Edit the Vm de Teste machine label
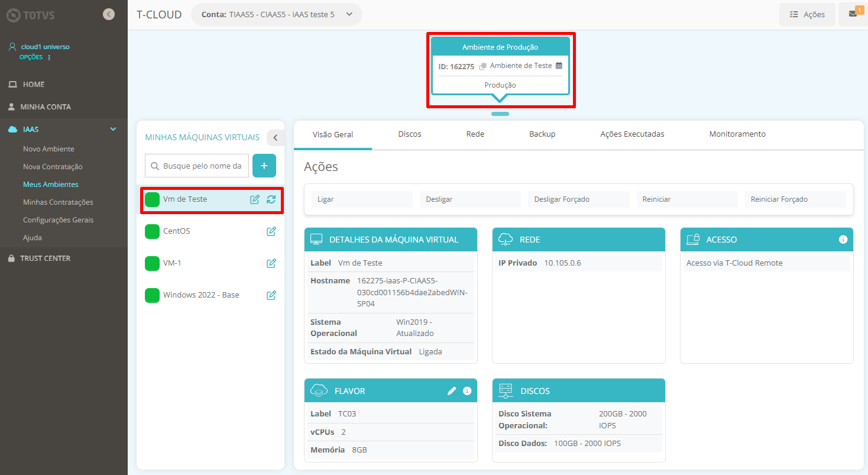 coord(255,199)
